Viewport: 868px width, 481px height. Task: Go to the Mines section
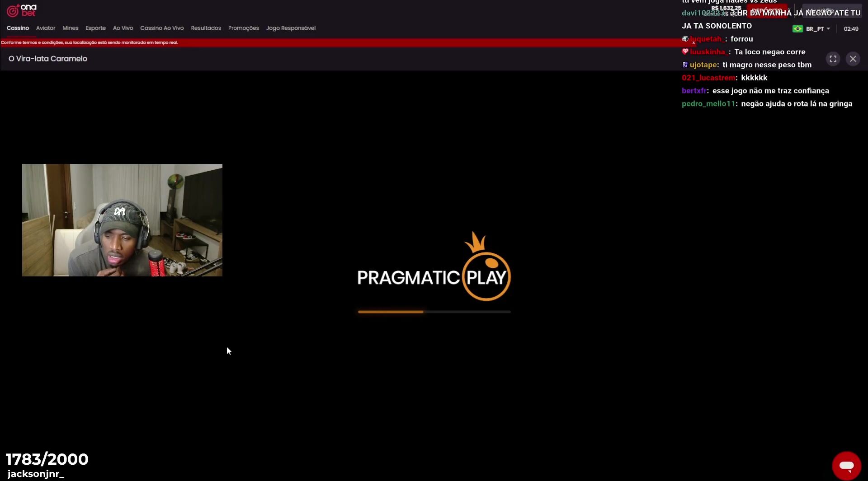click(x=70, y=28)
